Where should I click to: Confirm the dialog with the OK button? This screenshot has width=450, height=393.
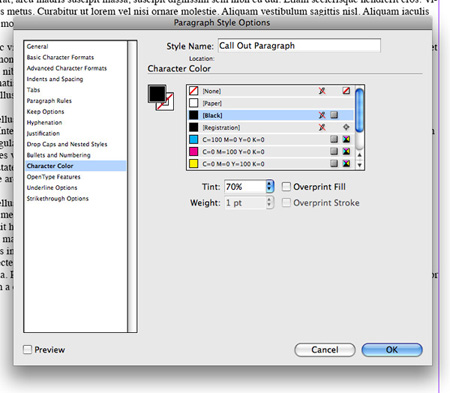pos(392,350)
